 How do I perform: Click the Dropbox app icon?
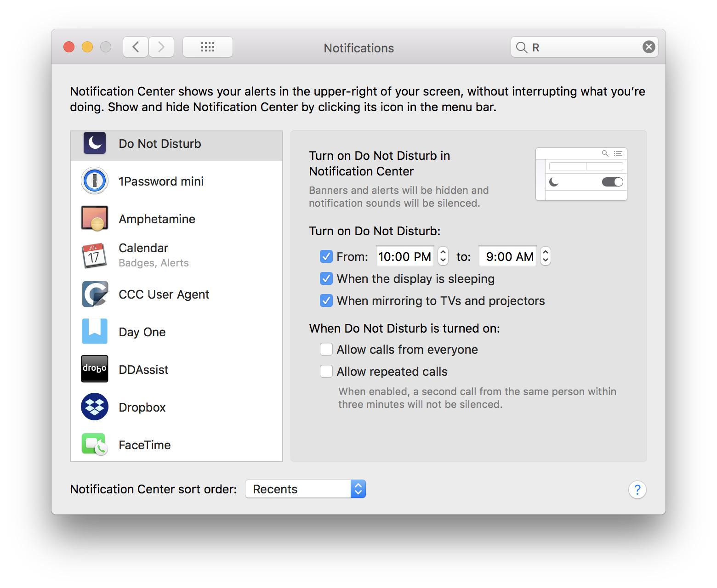tap(95, 407)
